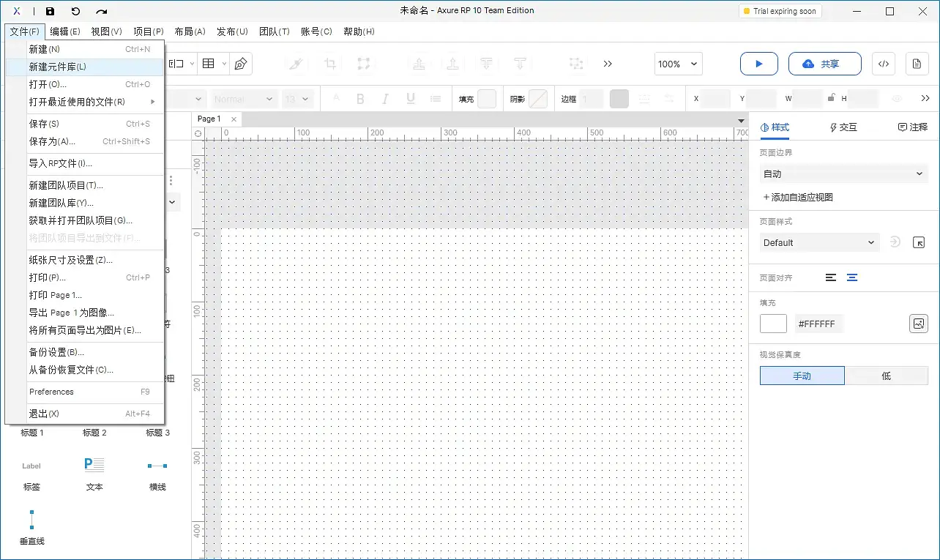
Task: Click the white fill color swatch
Action: [773, 323]
